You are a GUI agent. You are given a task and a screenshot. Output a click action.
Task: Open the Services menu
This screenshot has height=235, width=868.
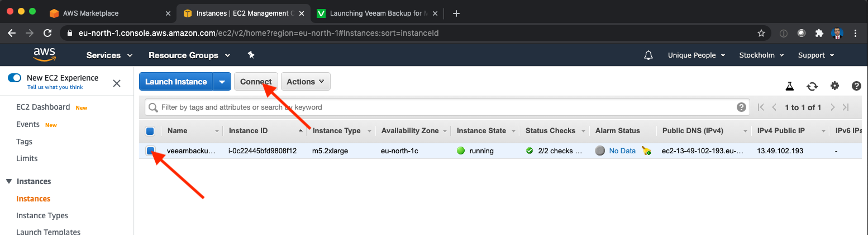[109, 55]
